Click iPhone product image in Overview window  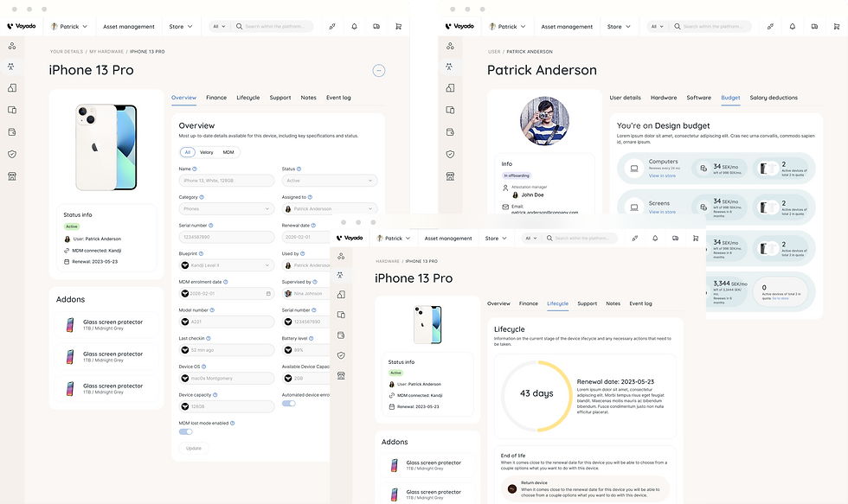pos(106,147)
